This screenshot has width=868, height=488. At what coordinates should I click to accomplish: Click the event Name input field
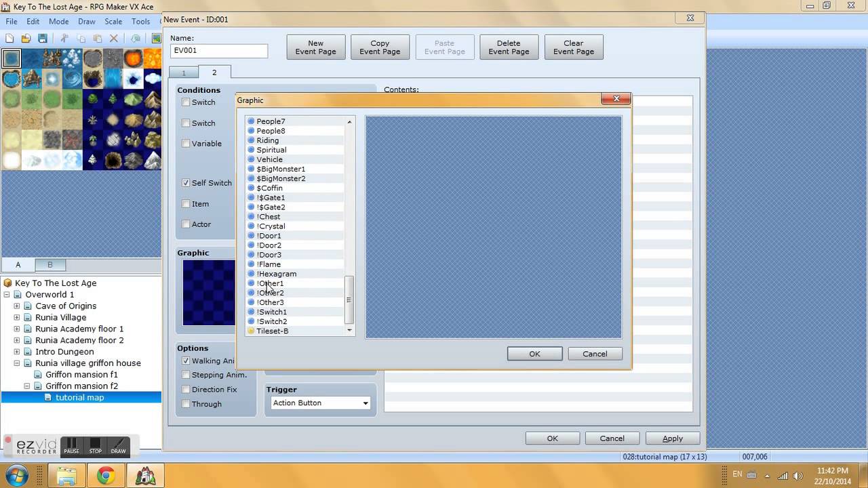pos(218,51)
